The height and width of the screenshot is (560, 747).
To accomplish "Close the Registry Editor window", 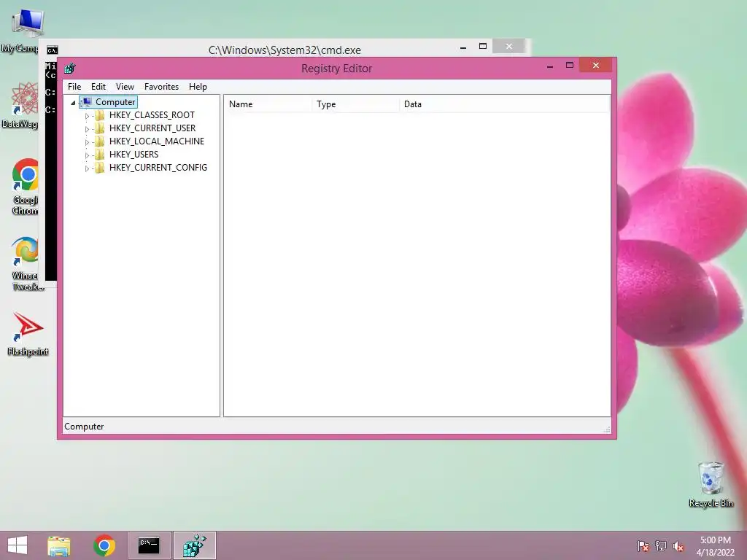I will click(x=596, y=65).
